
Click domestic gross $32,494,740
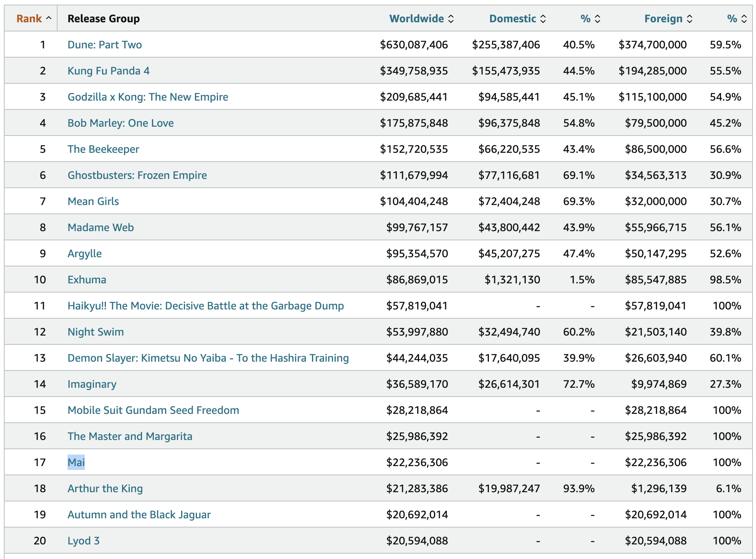click(x=509, y=332)
